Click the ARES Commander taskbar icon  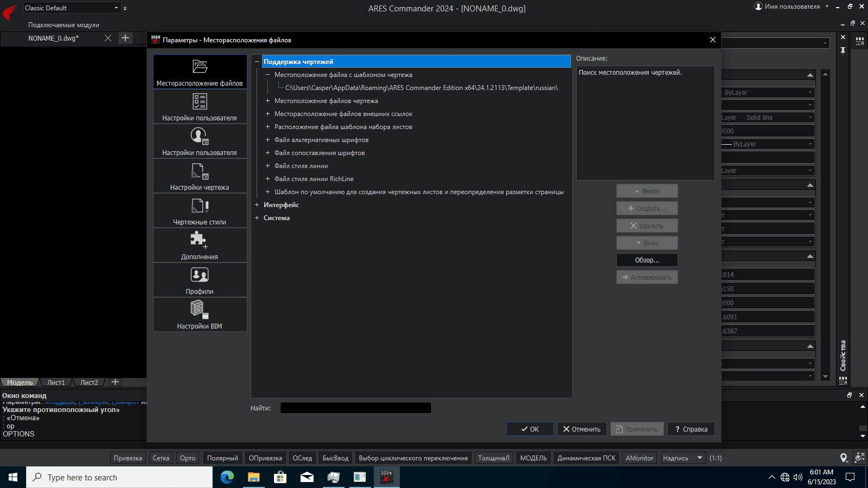386,477
